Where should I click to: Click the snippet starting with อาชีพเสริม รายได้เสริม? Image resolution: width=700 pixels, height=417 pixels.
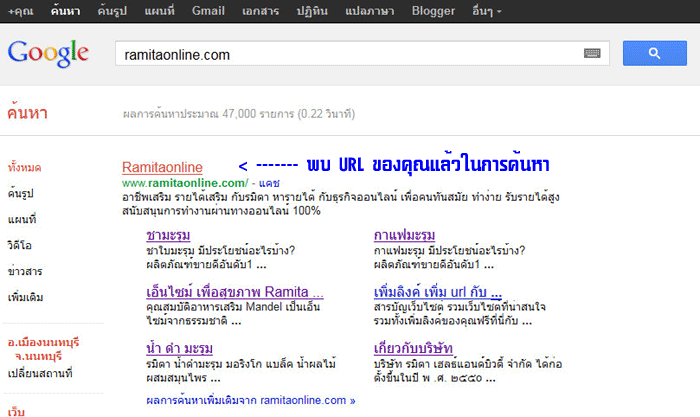tap(341, 204)
